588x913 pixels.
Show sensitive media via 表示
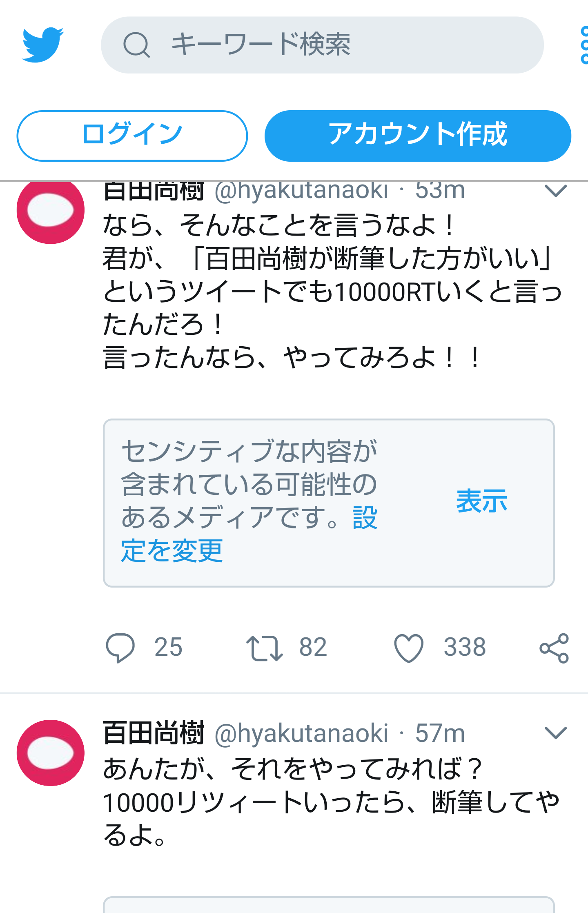tap(482, 501)
